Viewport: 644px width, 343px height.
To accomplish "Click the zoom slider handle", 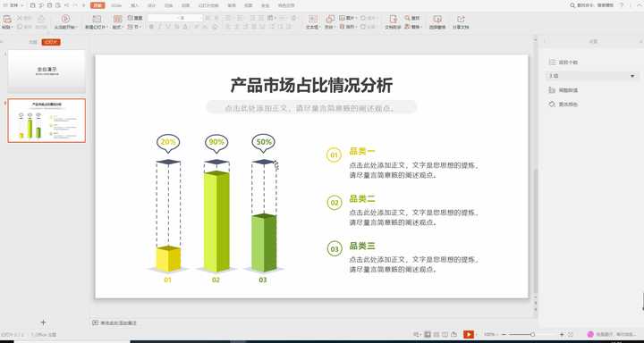I will click(x=532, y=334).
